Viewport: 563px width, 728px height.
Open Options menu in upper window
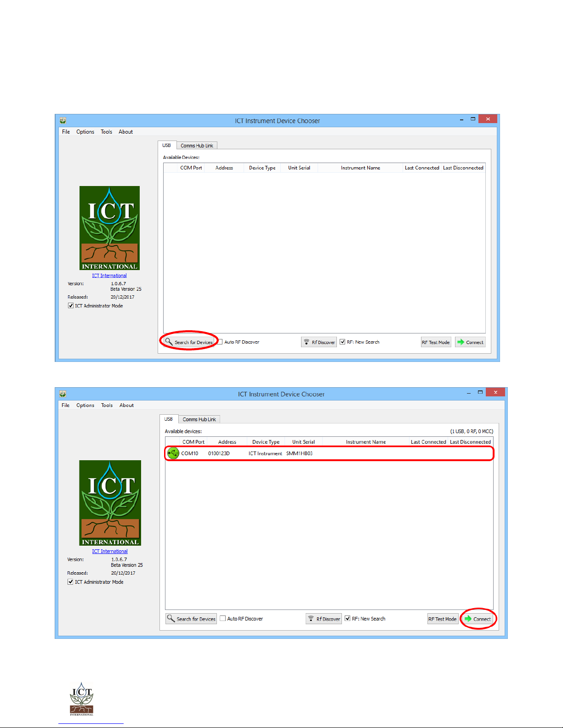click(85, 132)
